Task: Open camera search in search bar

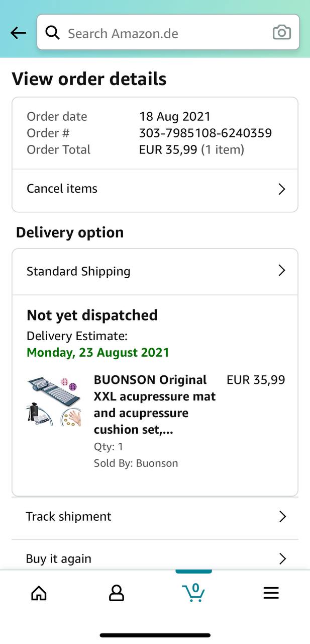Action: point(281,33)
